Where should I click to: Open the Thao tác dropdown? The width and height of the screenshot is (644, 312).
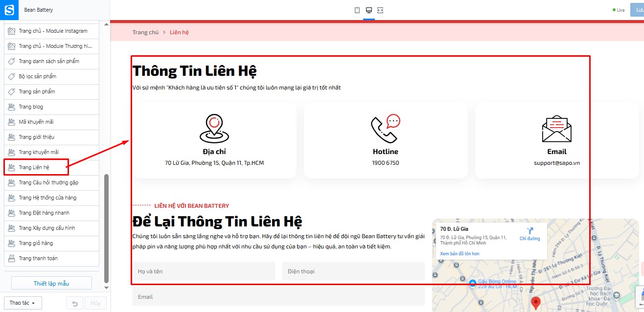[x=22, y=303]
